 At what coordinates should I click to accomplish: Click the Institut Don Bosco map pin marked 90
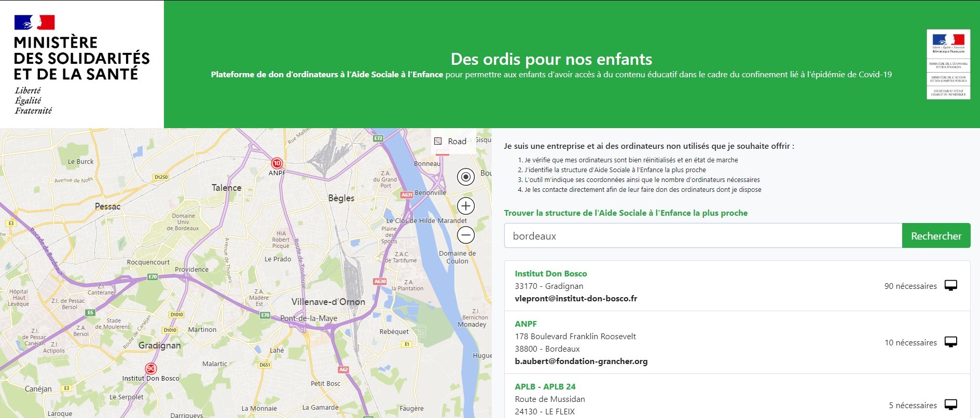pos(150,369)
